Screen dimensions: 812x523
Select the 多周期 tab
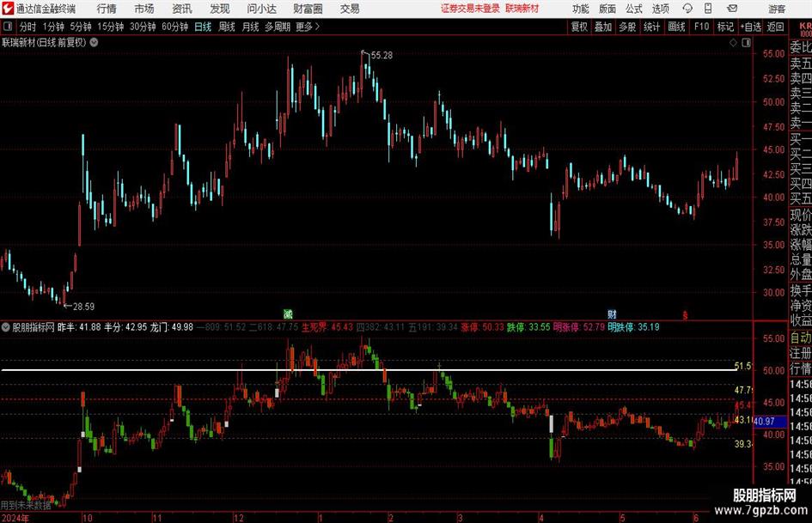point(278,27)
